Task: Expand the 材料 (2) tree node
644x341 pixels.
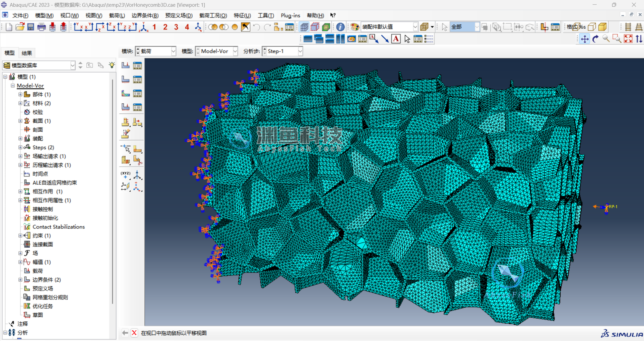Action: [x=20, y=103]
